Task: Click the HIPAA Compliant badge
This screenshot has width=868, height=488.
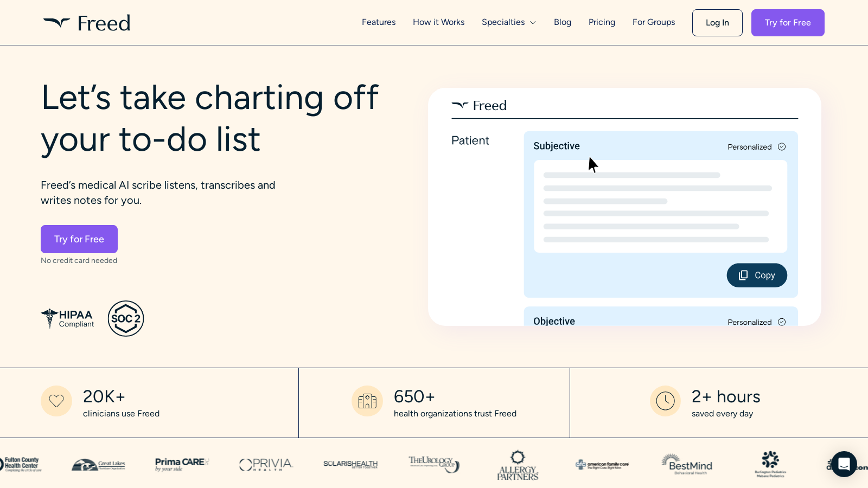Action: pyautogui.click(x=67, y=319)
